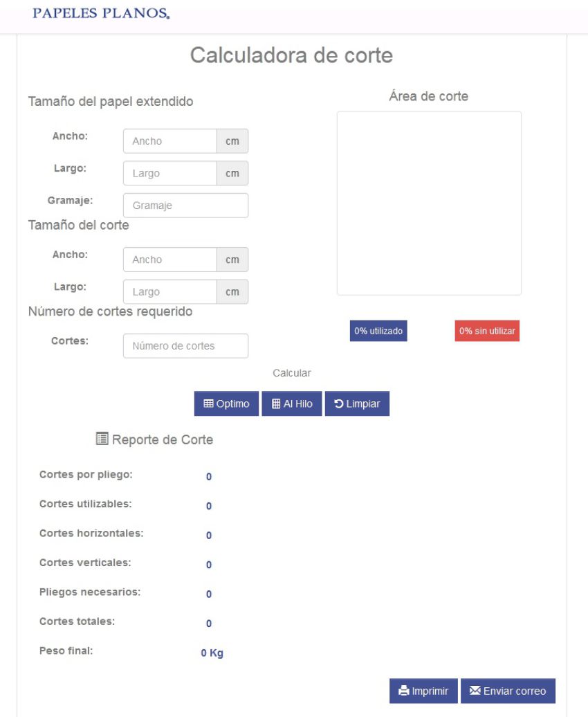
Task: Click the cut size Ancho field
Action: point(170,260)
